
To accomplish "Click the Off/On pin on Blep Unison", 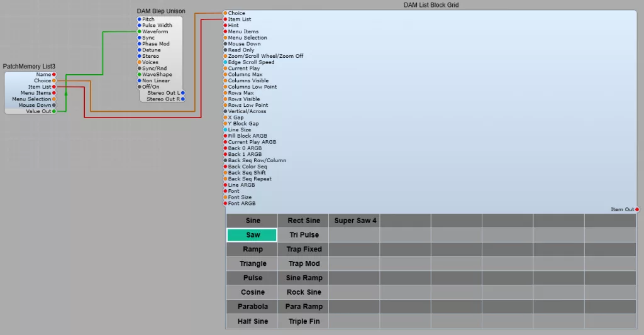I will 140,87.
